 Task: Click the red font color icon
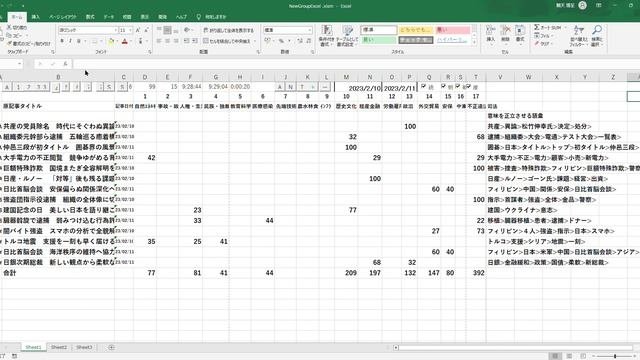[125, 41]
